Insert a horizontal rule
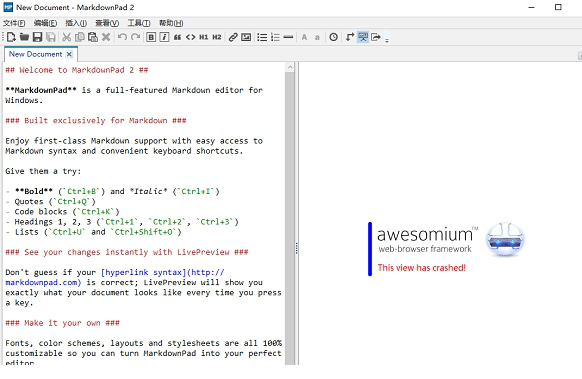 pyautogui.click(x=288, y=37)
